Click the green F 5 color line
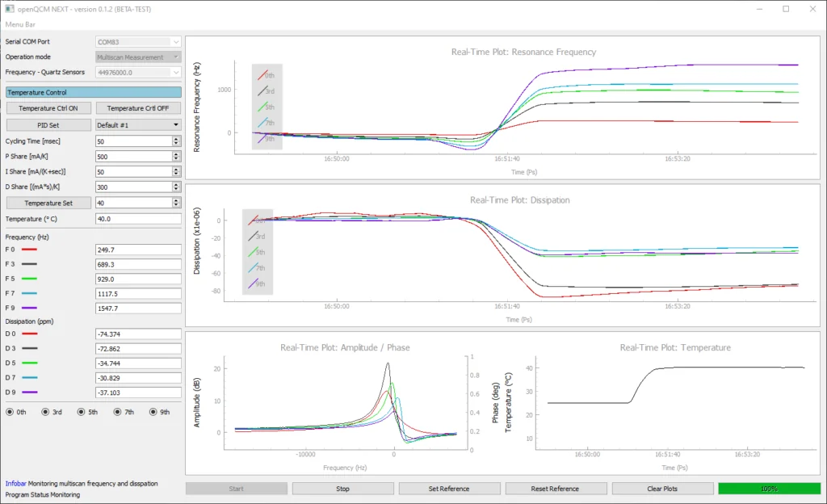The image size is (827, 504). pos(30,279)
